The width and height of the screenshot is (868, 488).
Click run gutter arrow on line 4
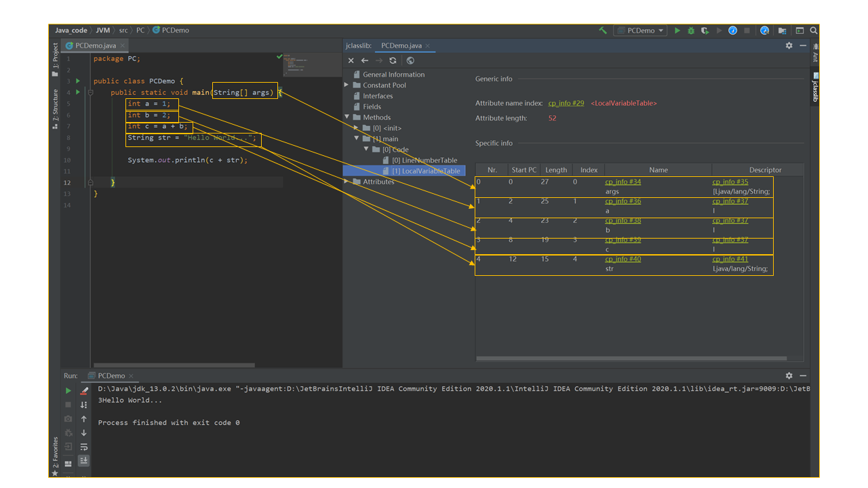pos(78,92)
